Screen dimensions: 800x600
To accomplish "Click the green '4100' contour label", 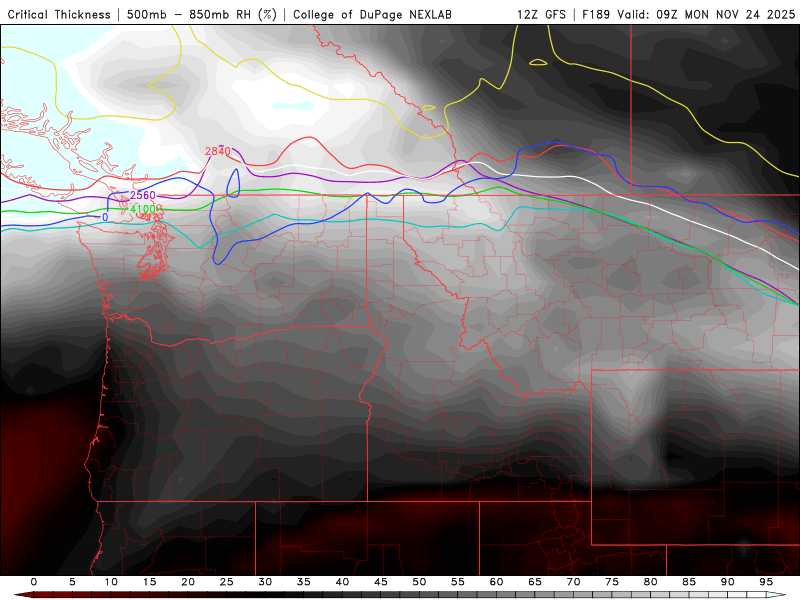I will point(143,209).
